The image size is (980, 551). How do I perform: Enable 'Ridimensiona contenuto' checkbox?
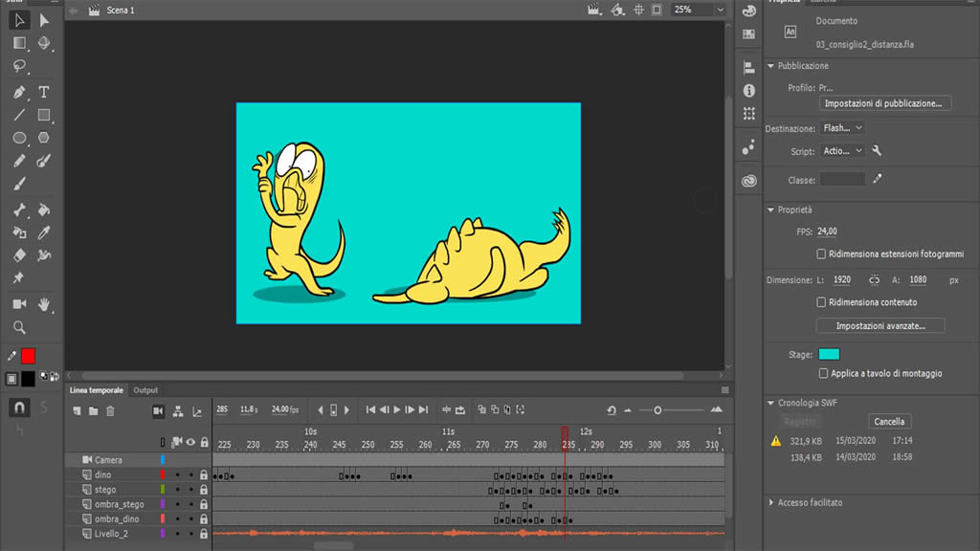(821, 301)
